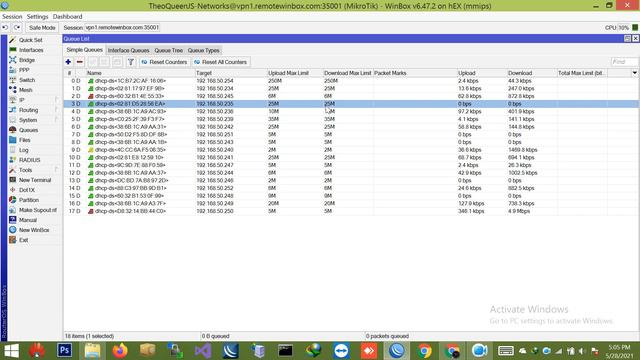Switch to the Simple Queues tab
The image size is (640, 360).
coord(84,50)
